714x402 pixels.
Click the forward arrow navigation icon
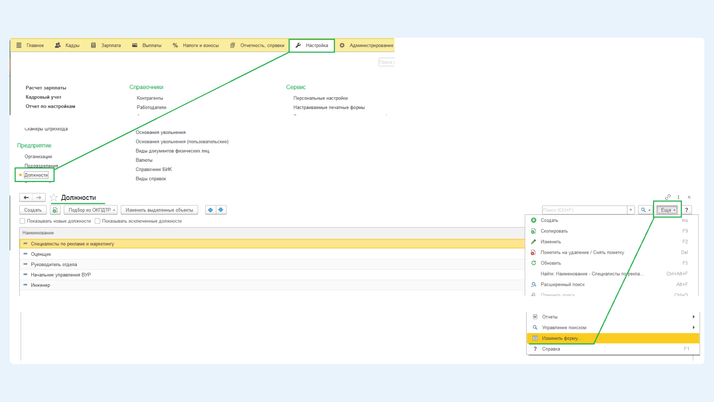(x=39, y=198)
